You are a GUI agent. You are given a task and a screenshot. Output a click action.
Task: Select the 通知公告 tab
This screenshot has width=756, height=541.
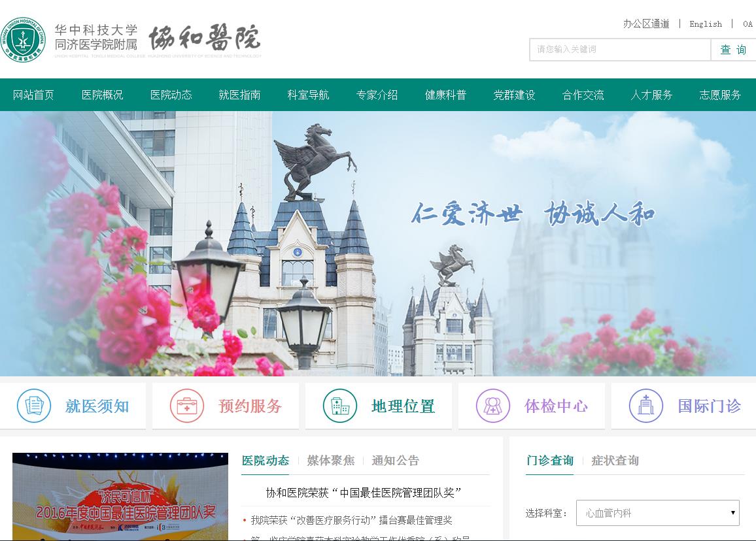[x=396, y=461]
